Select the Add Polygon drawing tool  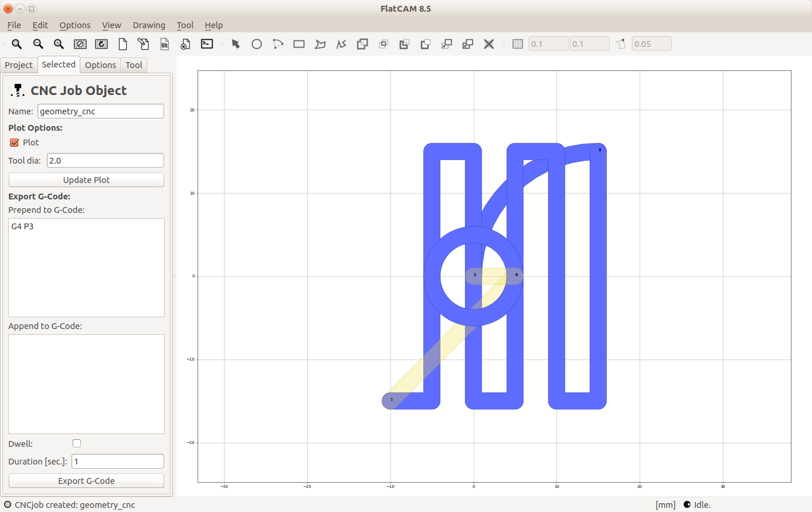coord(320,44)
